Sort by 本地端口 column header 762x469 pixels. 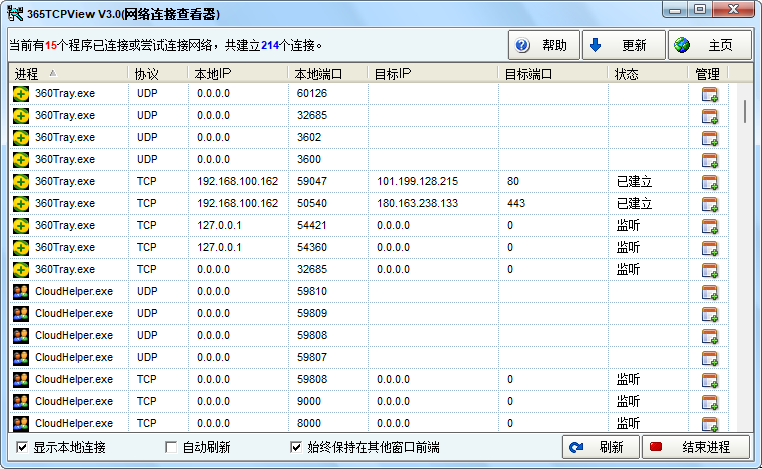[x=328, y=73]
